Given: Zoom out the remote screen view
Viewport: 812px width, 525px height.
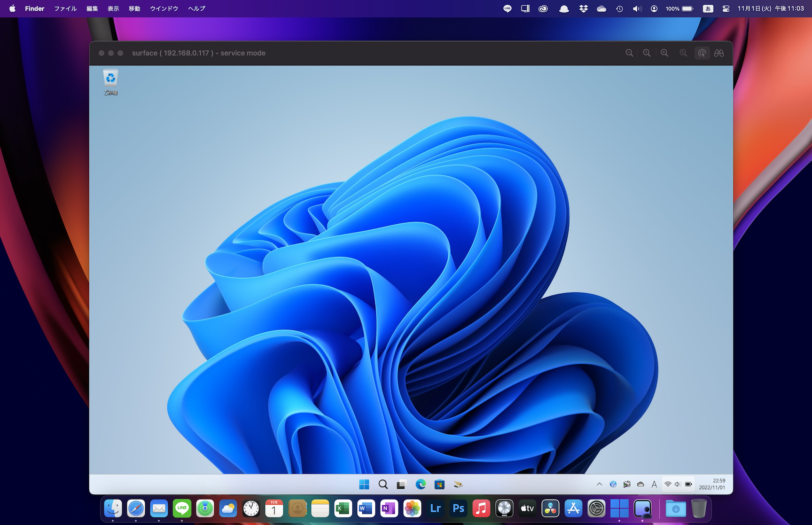Looking at the screenshot, I should pos(629,53).
